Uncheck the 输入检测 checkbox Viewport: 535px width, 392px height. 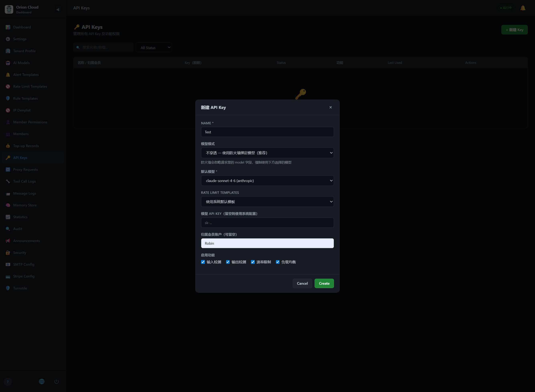[x=203, y=262]
